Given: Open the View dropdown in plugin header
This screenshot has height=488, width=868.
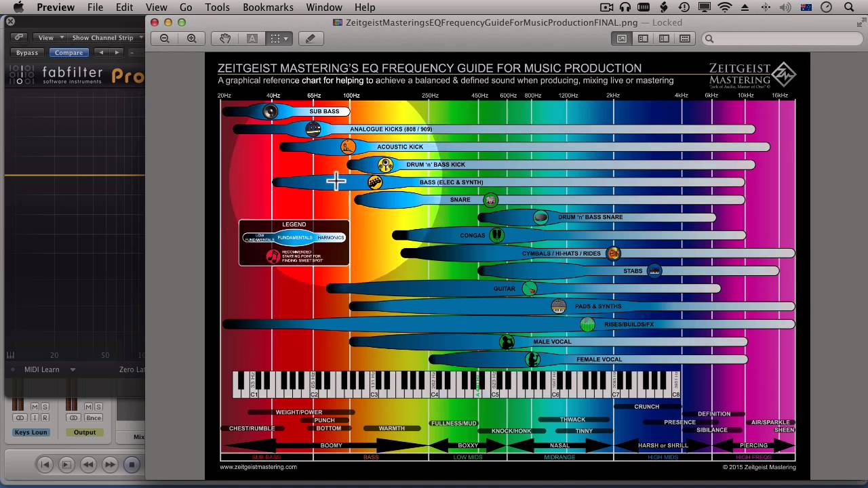Looking at the screenshot, I should click(x=50, y=37).
